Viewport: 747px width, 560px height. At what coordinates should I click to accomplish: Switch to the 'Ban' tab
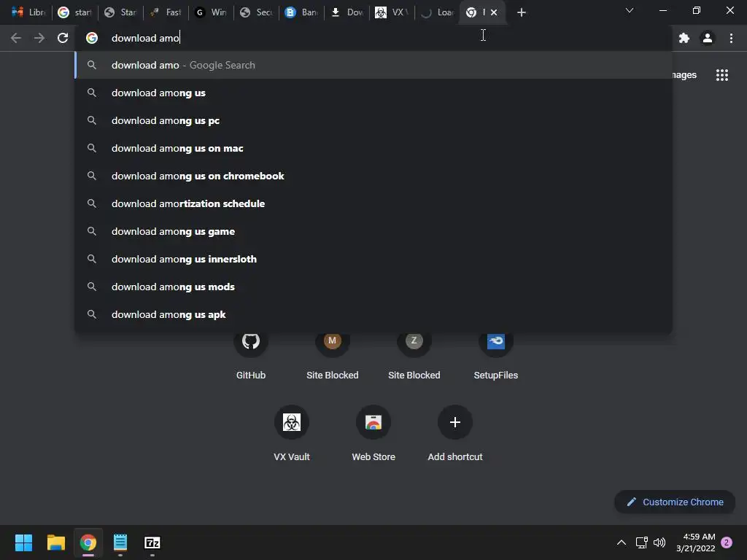click(x=301, y=12)
